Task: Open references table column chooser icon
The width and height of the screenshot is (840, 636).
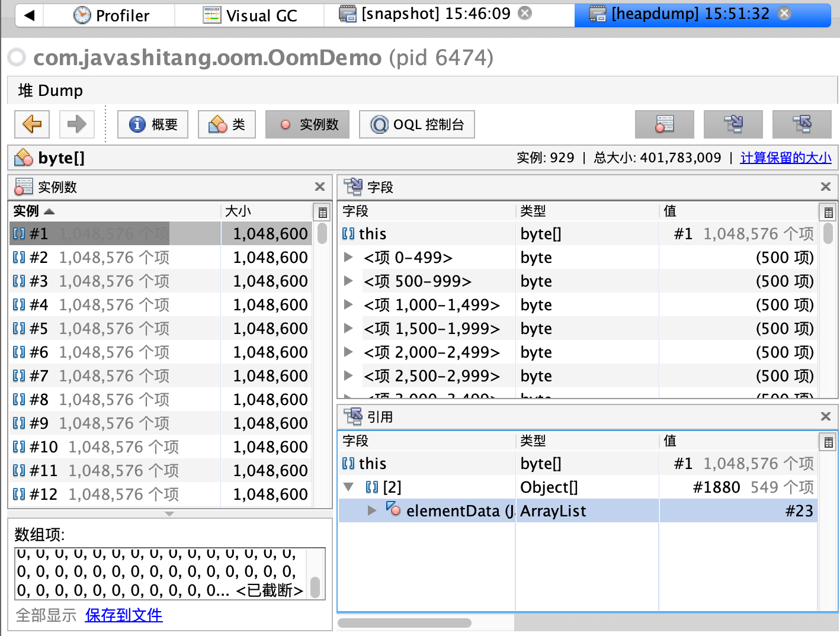Action: [x=828, y=441]
